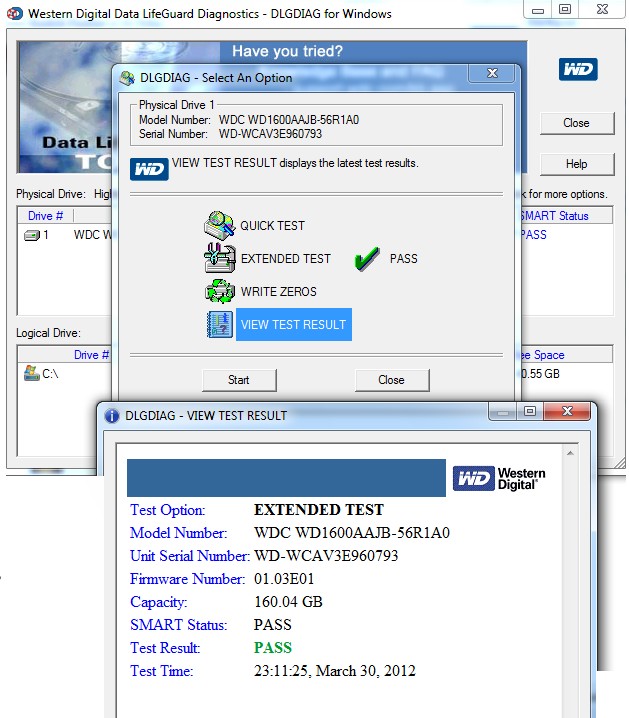Select the Quick Test magnifier icon
The width and height of the screenshot is (629, 718).
(220, 225)
